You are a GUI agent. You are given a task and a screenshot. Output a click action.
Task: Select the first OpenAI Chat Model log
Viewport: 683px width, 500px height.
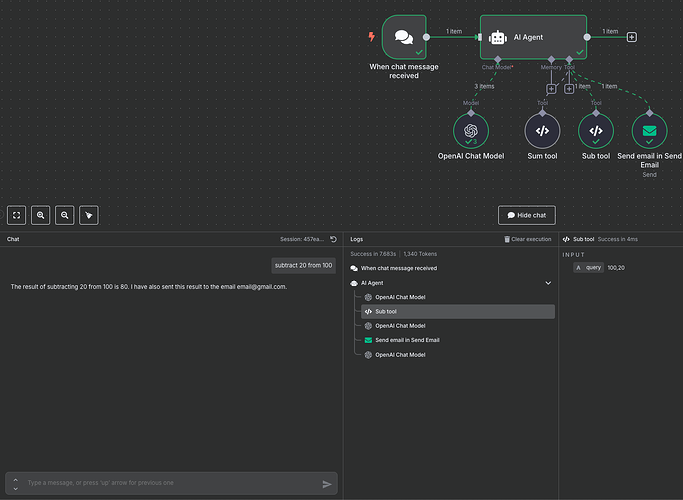pyautogui.click(x=458, y=297)
